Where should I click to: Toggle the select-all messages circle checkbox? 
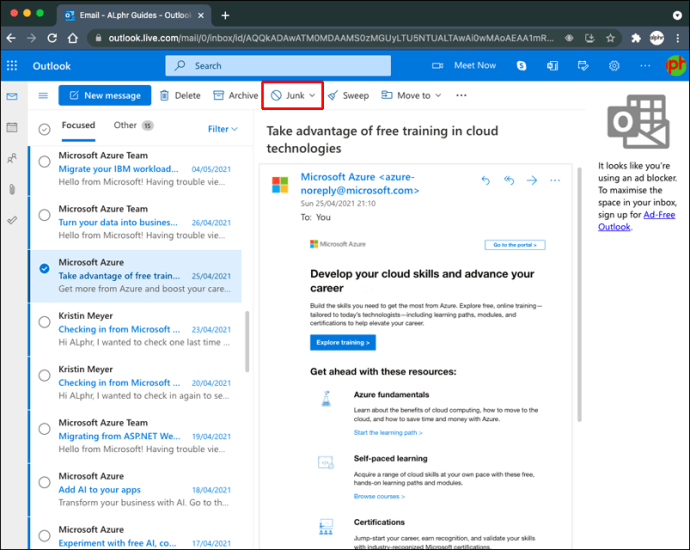point(44,128)
